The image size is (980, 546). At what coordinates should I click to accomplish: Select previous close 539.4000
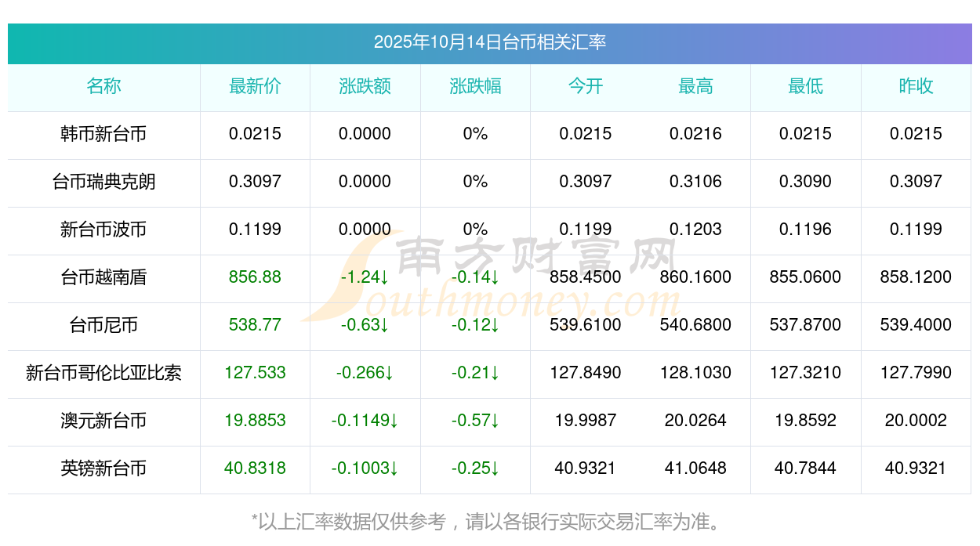click(x=916, y=325)
